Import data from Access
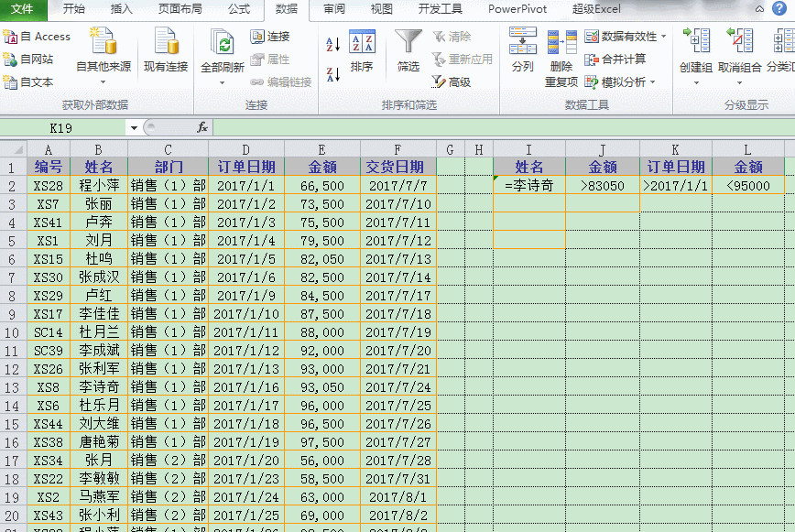The width and height of the screenshot is (795, 532). (x=37, y=37)
